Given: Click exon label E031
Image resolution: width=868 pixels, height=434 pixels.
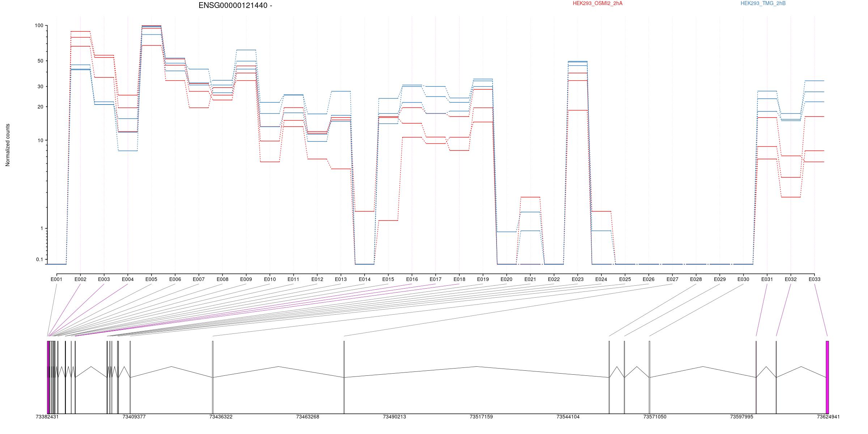Looking at the screenshot, I should 767,279.
